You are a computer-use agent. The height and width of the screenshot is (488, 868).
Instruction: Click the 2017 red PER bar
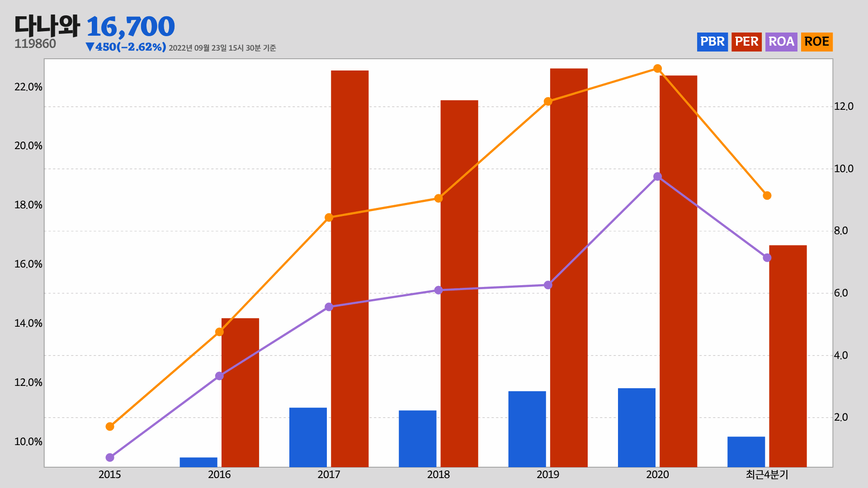tap(349, 268)
